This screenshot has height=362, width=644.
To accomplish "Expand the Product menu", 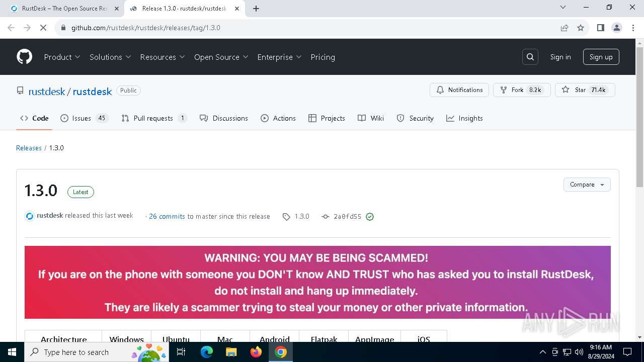I will (62, 57).
